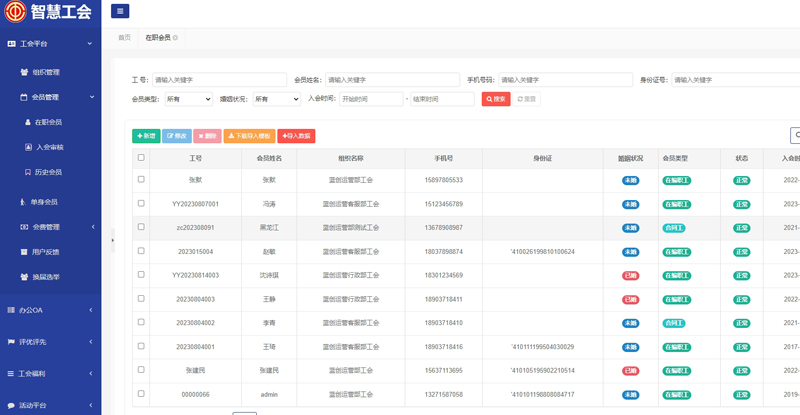Image resolution: width=800 pixels, height=415 pixels.
Task: Click the sidebar collapse arrow handle
Action: 113,240
